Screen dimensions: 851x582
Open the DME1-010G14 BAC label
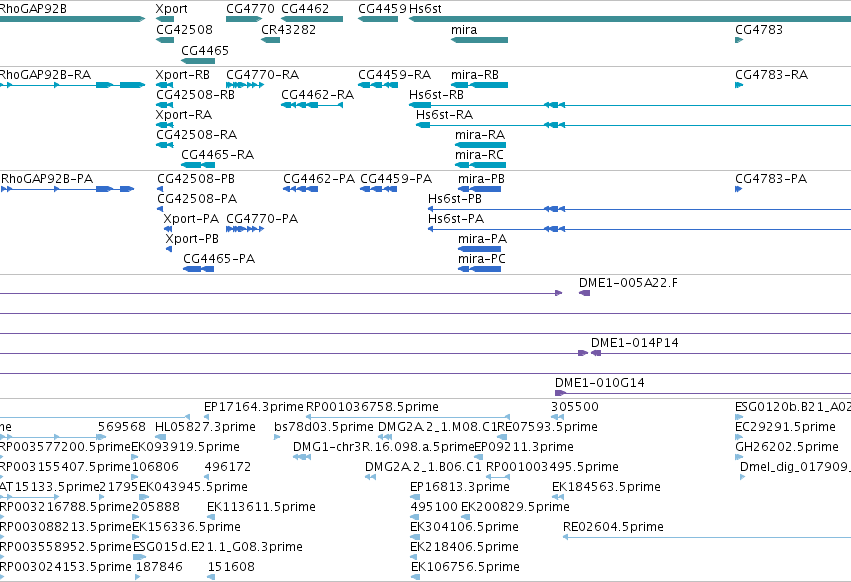click(600, 383)
